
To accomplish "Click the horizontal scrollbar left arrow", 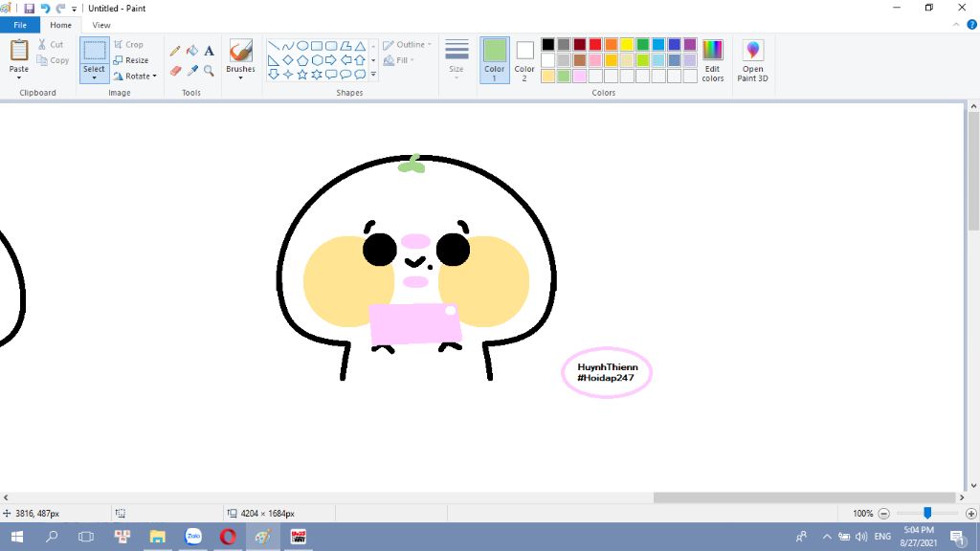I will pos(6,497).
